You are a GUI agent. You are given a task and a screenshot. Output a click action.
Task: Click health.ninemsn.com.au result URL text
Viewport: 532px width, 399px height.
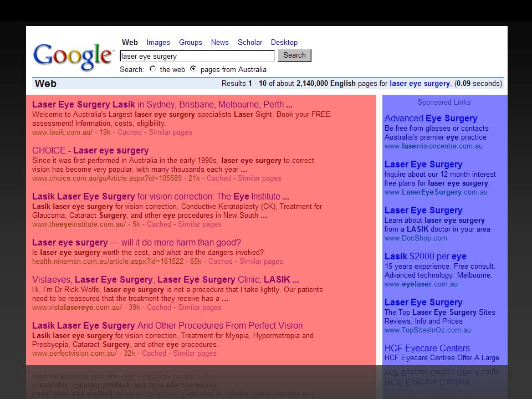[x=108, y=261]
